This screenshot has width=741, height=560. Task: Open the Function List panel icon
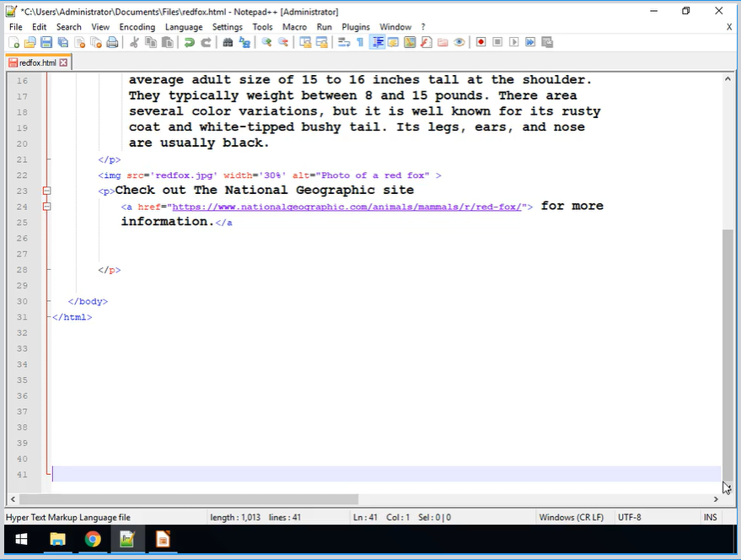click(x=427, y=42)
